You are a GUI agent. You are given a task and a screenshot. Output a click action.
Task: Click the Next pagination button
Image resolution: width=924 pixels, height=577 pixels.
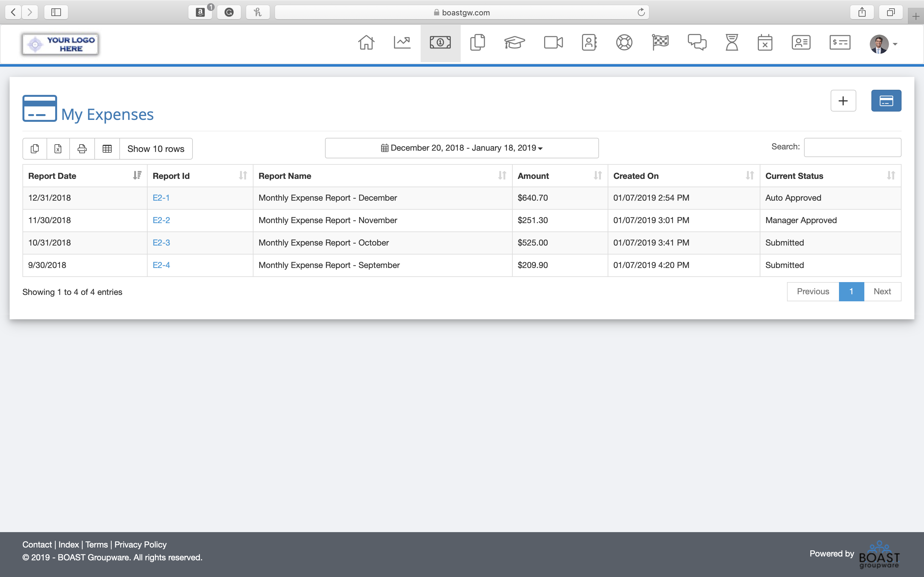(x=882, y=292)
